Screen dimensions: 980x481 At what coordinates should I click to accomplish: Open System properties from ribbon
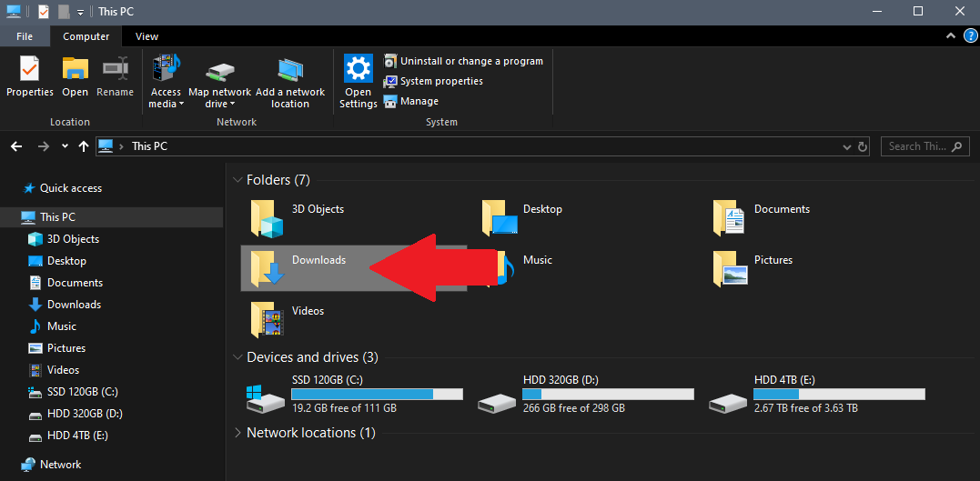pos(433,81)
